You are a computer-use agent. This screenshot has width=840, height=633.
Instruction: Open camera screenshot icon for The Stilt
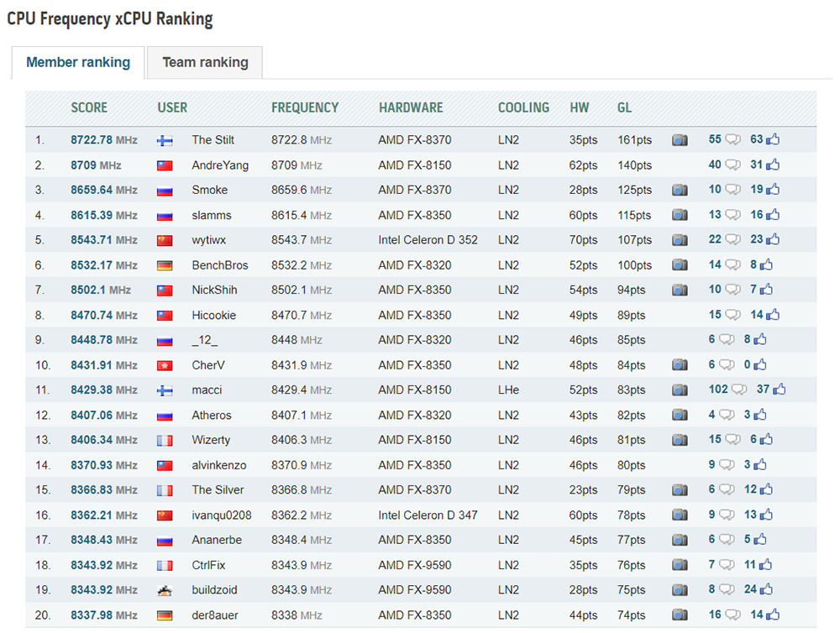click(680, 140)
